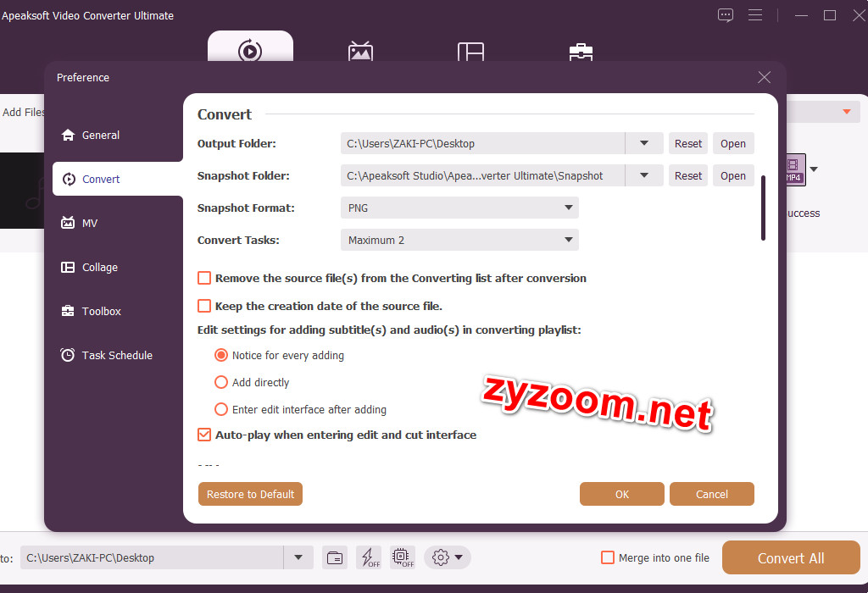Toggle the hardware acceleration chip icon
This screenshot has width=868, height=593.
403,557
